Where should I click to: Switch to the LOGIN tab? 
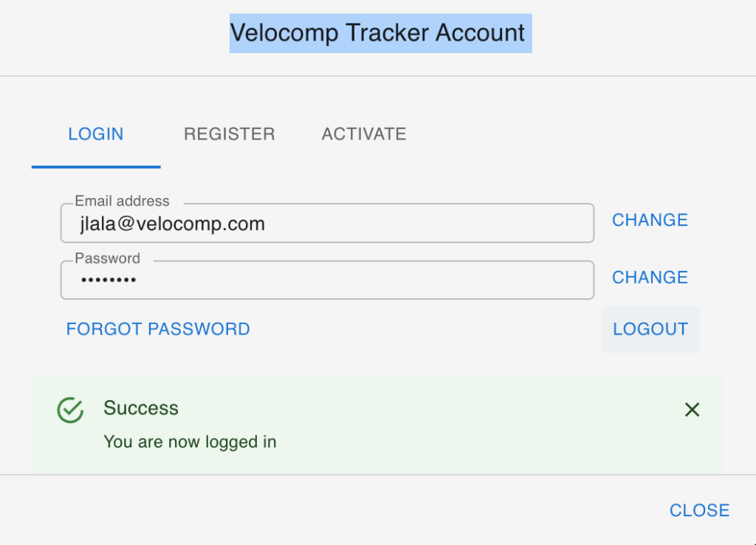pos(96,134)
